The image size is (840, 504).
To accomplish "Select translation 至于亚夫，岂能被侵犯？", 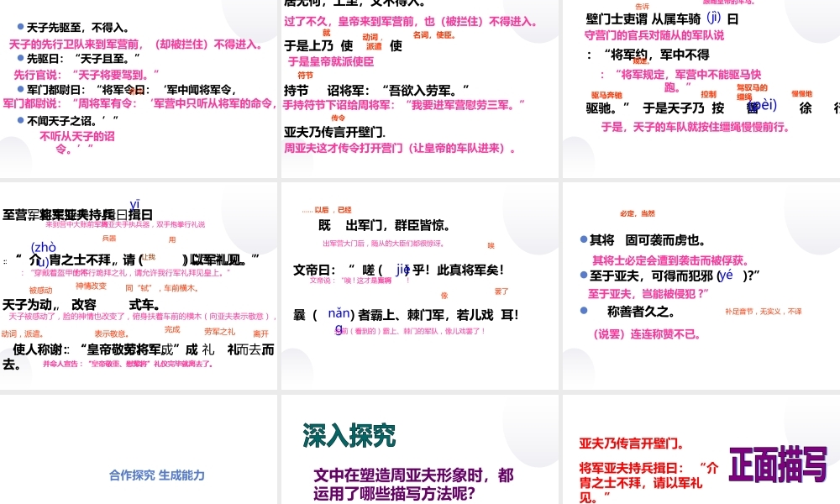I will tap(648, 293).
